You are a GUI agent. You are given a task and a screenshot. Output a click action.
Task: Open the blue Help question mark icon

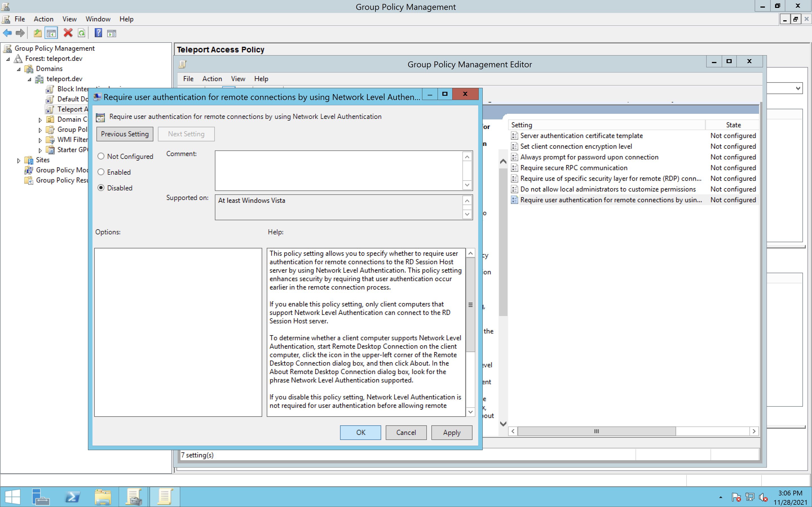(98, 33)
